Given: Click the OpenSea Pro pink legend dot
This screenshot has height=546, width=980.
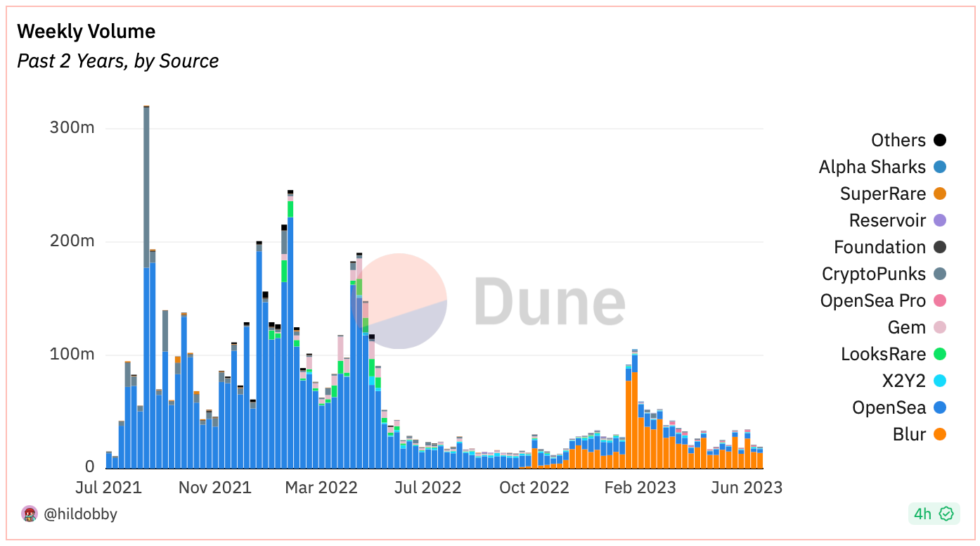Looking at the screenshot, I should tap(939, 300).
